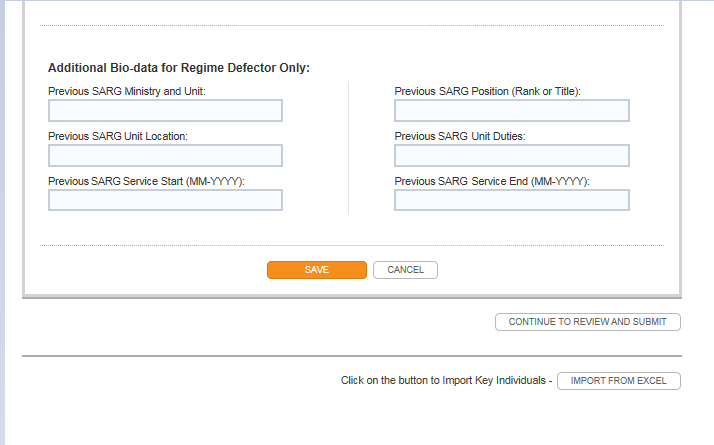Click the vertical divider between form columns
Screen dimensions: 714x445
pyautogui.click(x=348, y=148)
